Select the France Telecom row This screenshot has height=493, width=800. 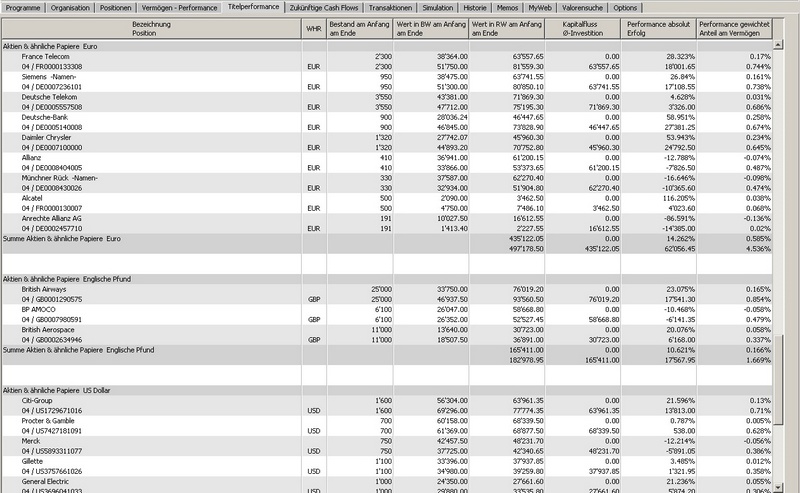click(387, 61)
